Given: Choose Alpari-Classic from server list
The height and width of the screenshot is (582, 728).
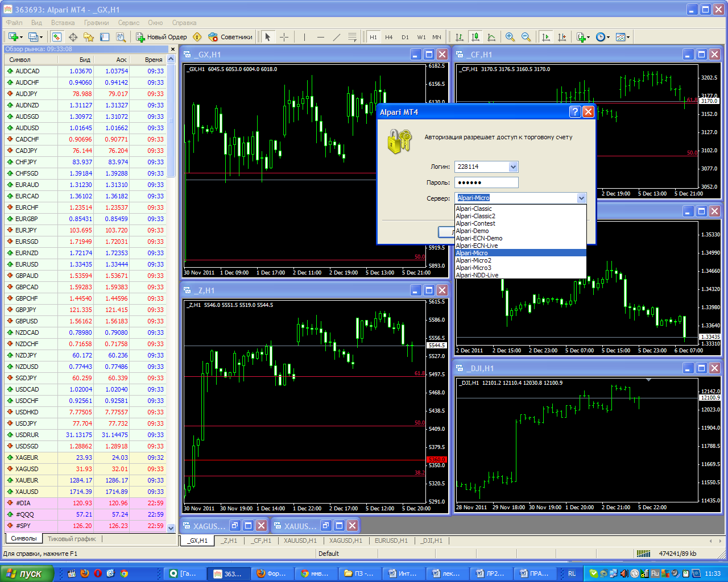Looking at the screenshot, I should pos(520,209).
